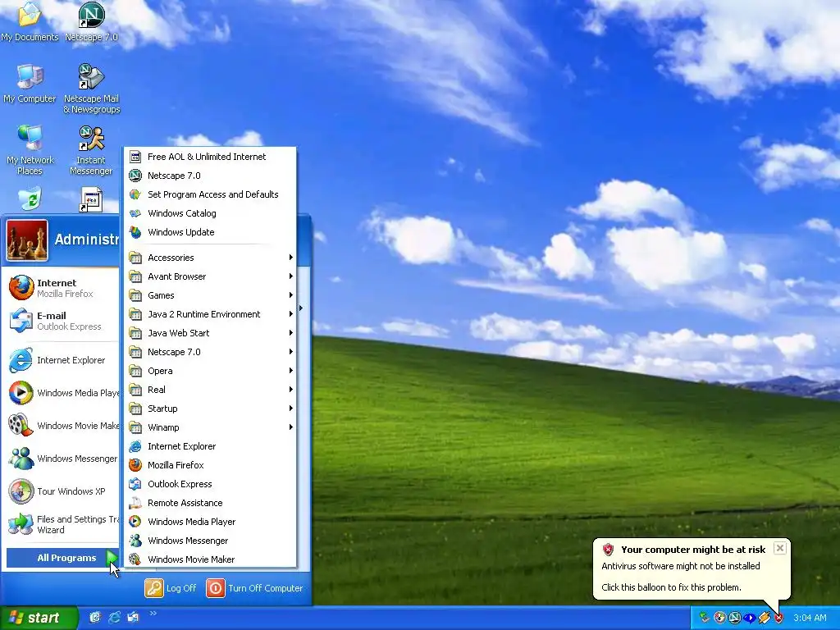Click the All Programs button
The height and width of the screenshot is (630, 840).
(x=62, y=558)
